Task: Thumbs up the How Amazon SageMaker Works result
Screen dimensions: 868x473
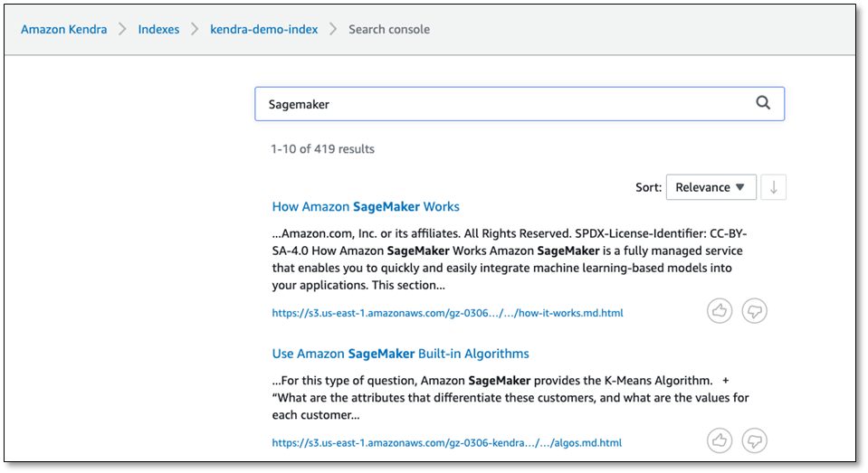Action: click(720, 311)
